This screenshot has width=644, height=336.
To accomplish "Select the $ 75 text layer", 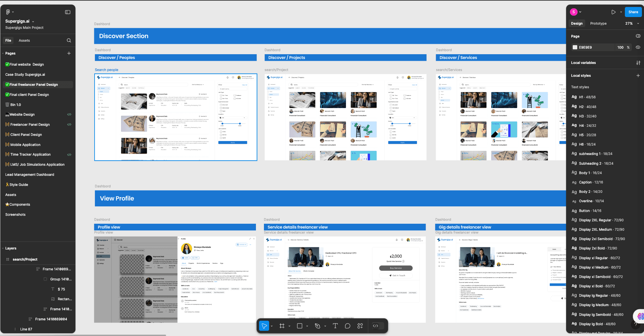I will click(61, 289).
